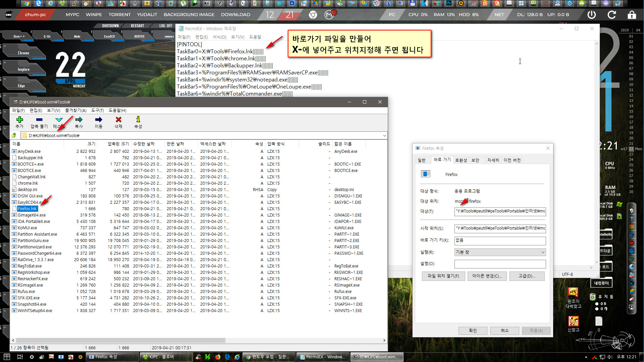
Task: Click the Chrome launcher button on left panel
Action: 23,53
